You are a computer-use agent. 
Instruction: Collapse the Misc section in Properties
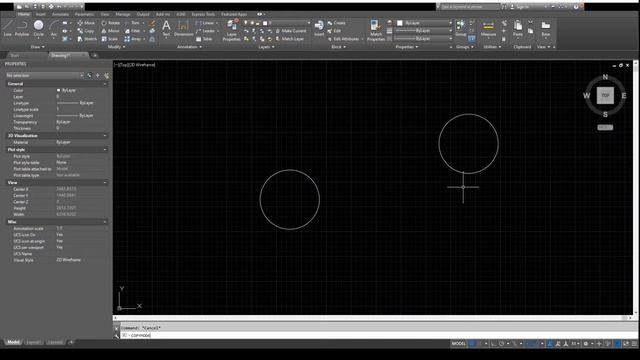coord(105,222)
